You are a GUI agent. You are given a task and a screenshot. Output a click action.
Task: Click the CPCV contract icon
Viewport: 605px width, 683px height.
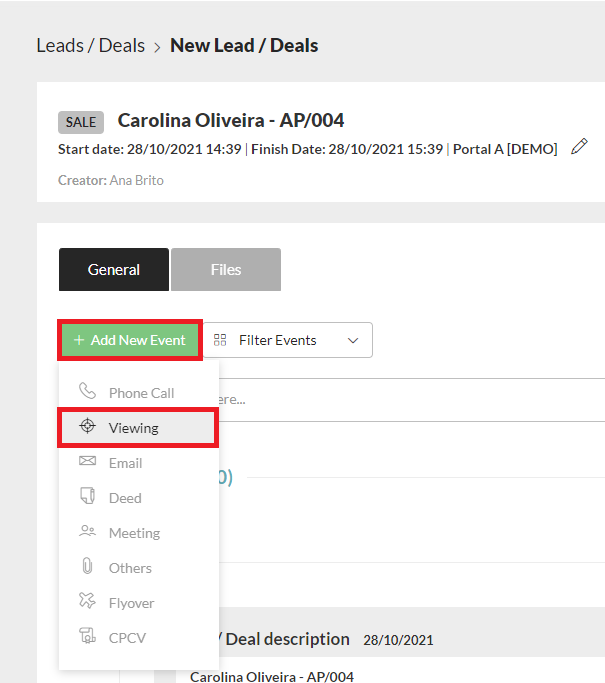[87, 636]
